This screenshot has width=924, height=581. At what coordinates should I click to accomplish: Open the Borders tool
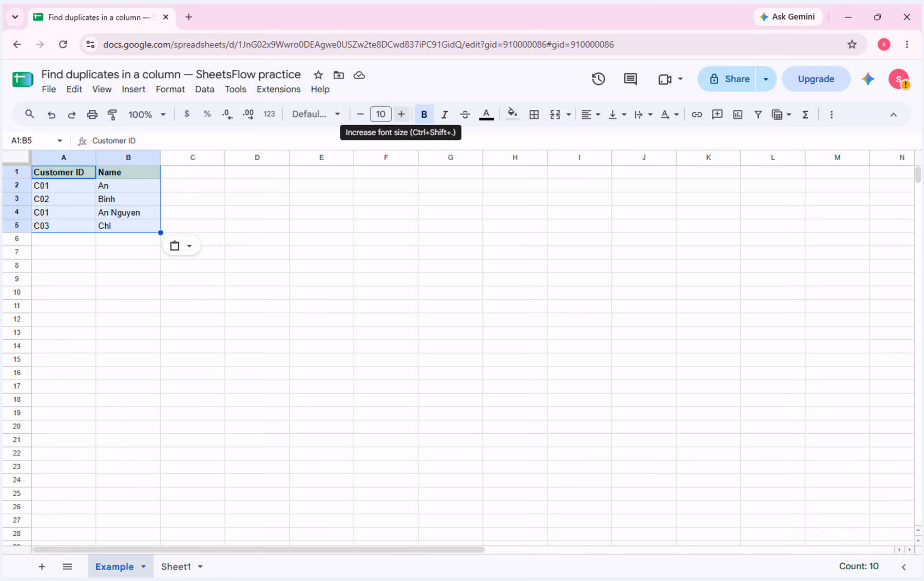(x=534, y=114)
